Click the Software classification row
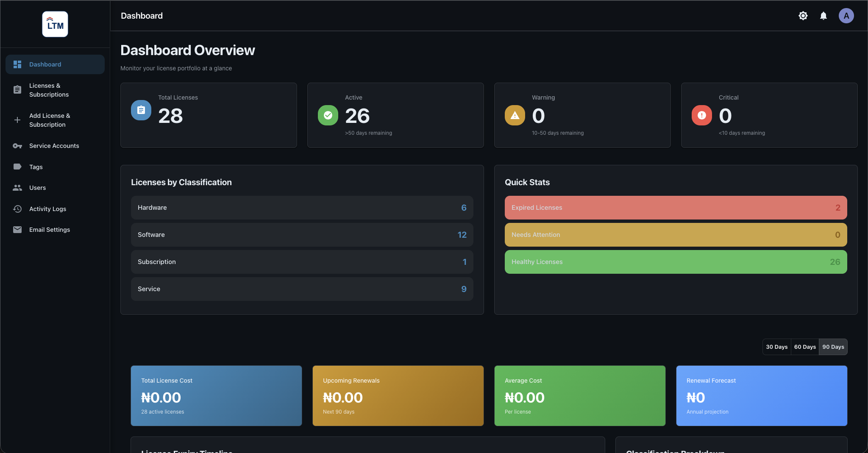Screen dimensions: 868x453 [x=302, y=235]
